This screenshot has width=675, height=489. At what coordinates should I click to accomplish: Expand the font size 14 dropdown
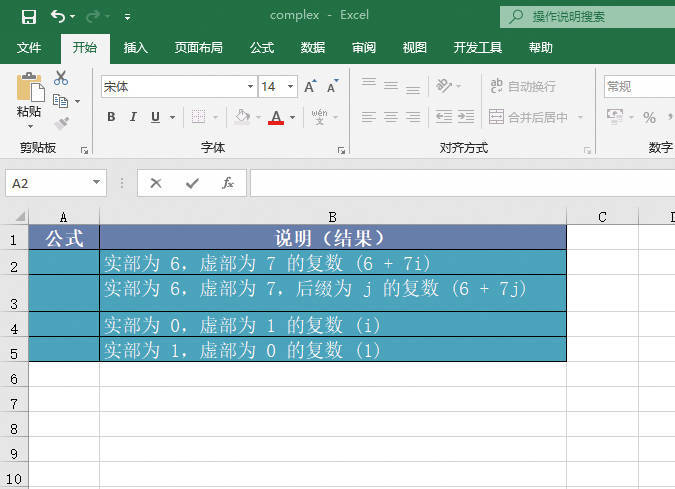click(x=290, y=87)
